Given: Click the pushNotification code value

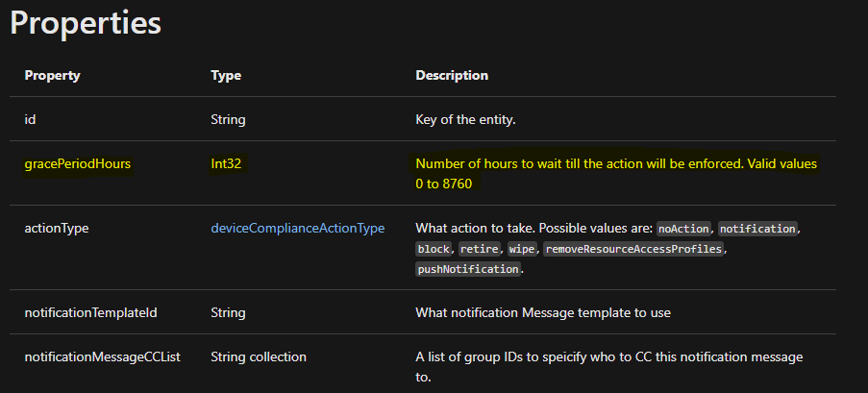Looking at the screenshot, I should point(468,270).
